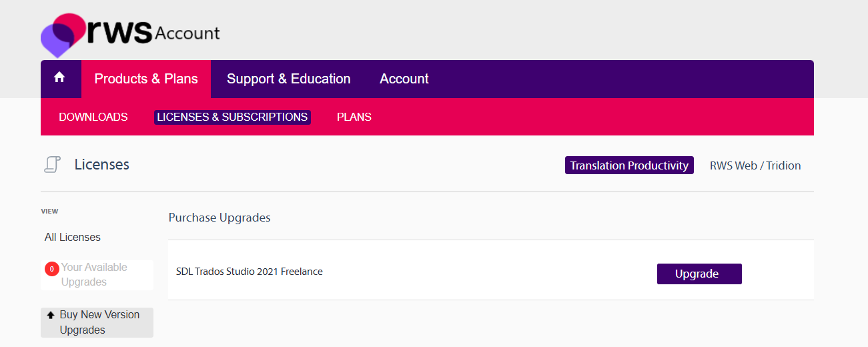Click the RWS speech-bubble logo

pyautogui.click(x=63, y=35)
